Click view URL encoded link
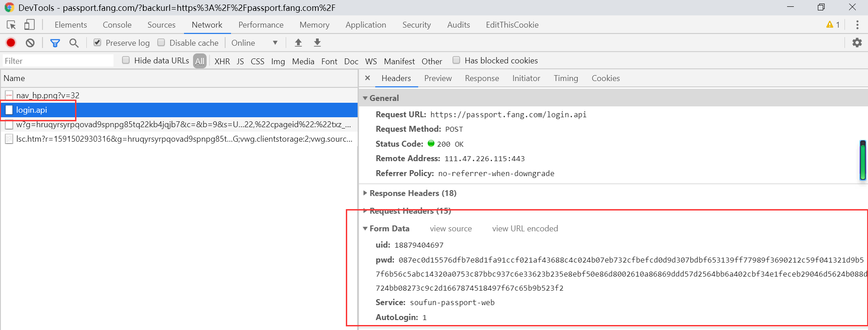Screen dimensions: 868x330 coord(525,229)
